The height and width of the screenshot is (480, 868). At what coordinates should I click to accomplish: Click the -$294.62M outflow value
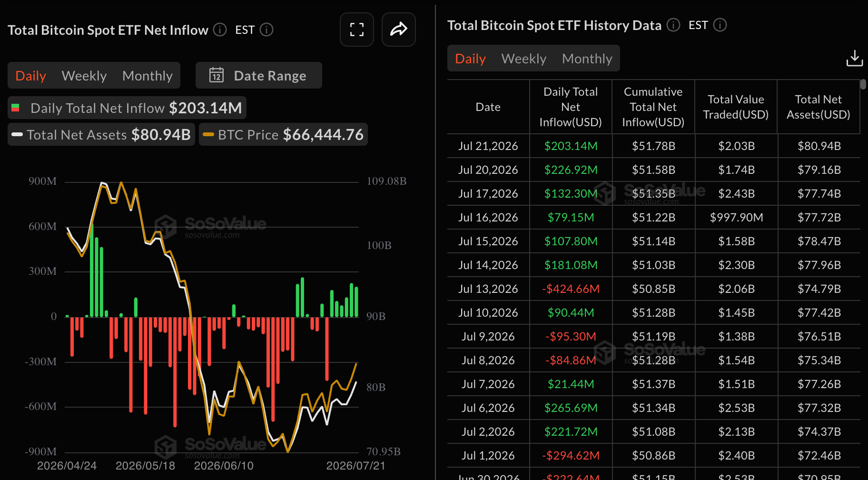[571, 456]
